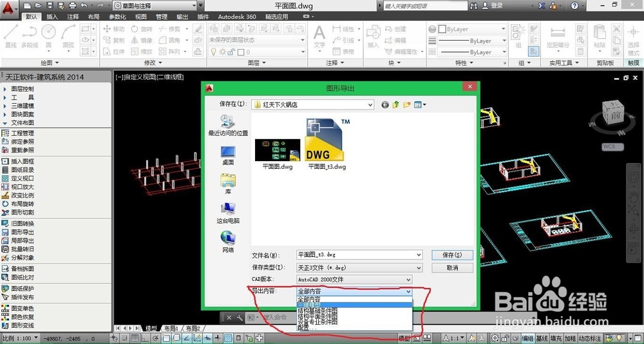
Task: Switch to the 插入 ribbon tab
Action: pyautogui.click(x=52, y=17)
